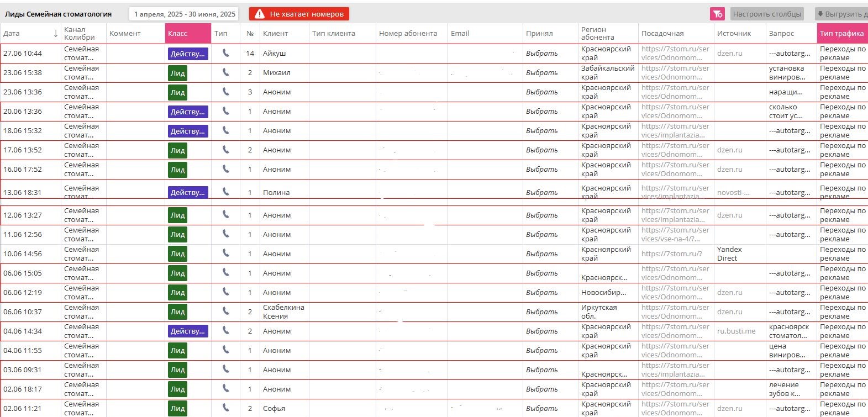Image resolution: width=868 pixels, height=417 pixels.
Task: Click phone icon in 04.06 14:34 row
Action: [x=225, y=331]
